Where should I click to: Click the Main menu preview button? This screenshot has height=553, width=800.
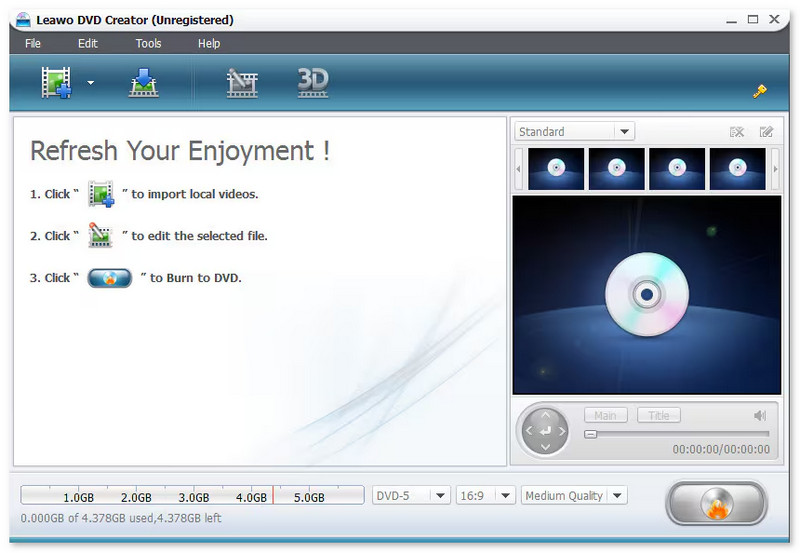point(606,415)
